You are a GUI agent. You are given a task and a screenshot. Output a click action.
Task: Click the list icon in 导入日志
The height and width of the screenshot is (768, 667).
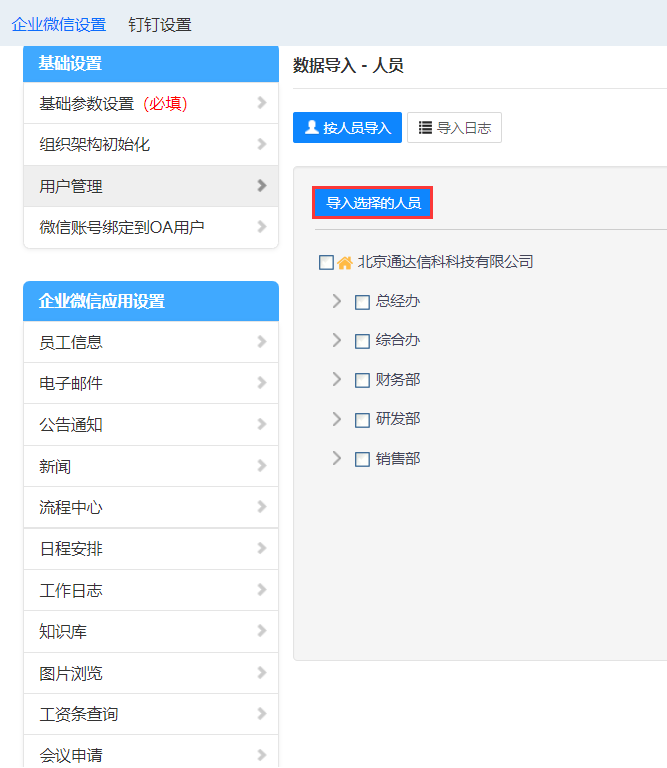(x=425, y=128)
